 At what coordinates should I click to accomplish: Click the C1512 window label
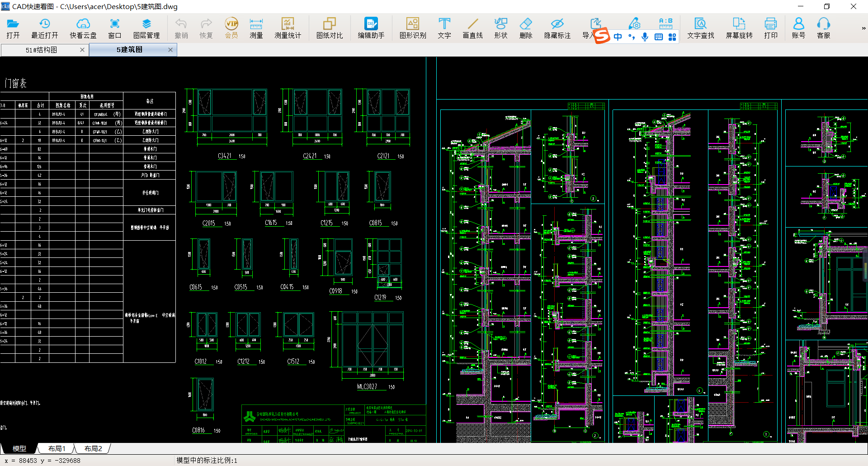coord(293,361)
